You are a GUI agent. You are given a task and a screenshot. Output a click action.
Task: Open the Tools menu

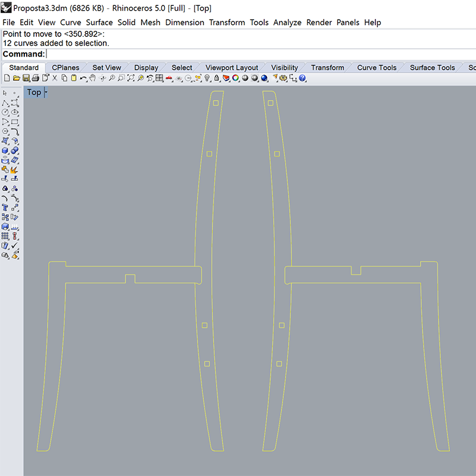coord(259,23)
